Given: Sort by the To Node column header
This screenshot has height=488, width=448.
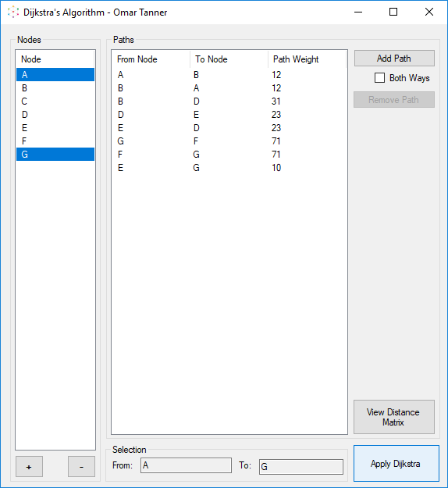Looking at the screenshot, I should pyautogui.click(x=229, y=59).
